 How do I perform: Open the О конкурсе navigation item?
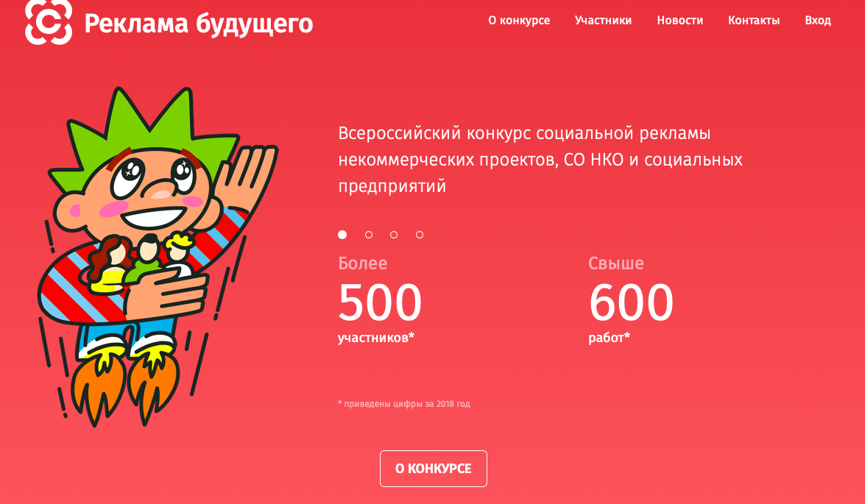coord(519,21)
